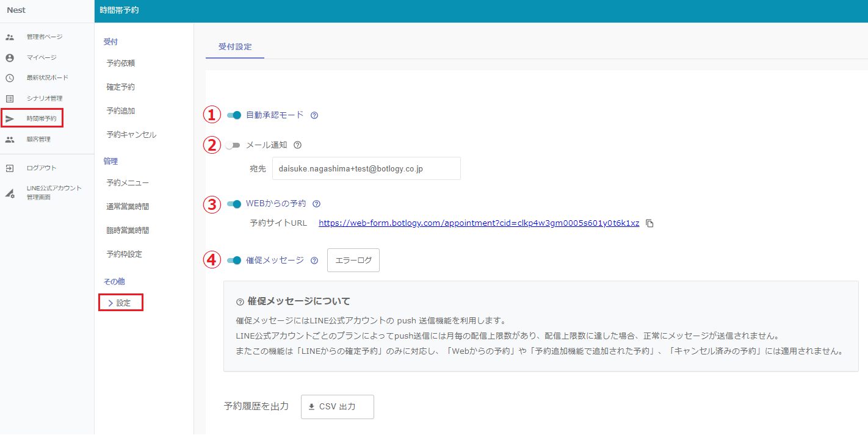Expand the 設定 item under その他
The width and height of the screenshot is (868, 435).
tap(120, 303)
